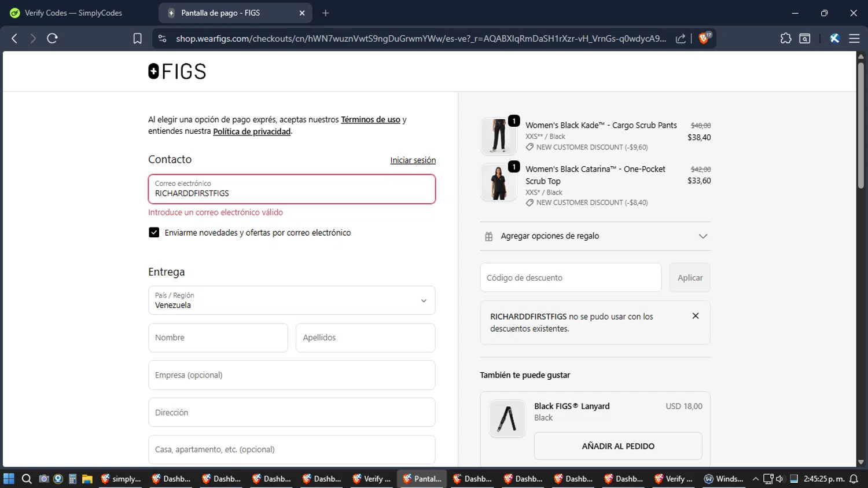
Task: Open País / Región dropdown
Action: (292, 300)
